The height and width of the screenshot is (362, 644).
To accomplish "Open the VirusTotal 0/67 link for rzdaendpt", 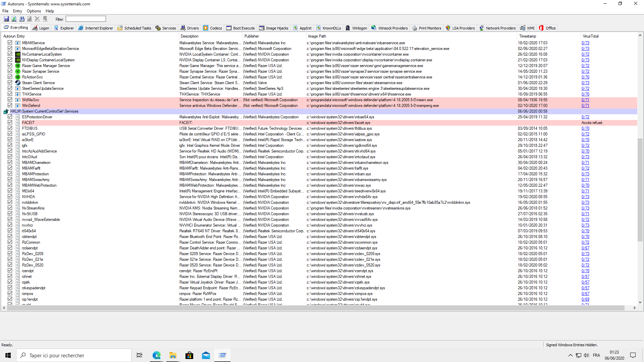I will (x=585, y=248).
